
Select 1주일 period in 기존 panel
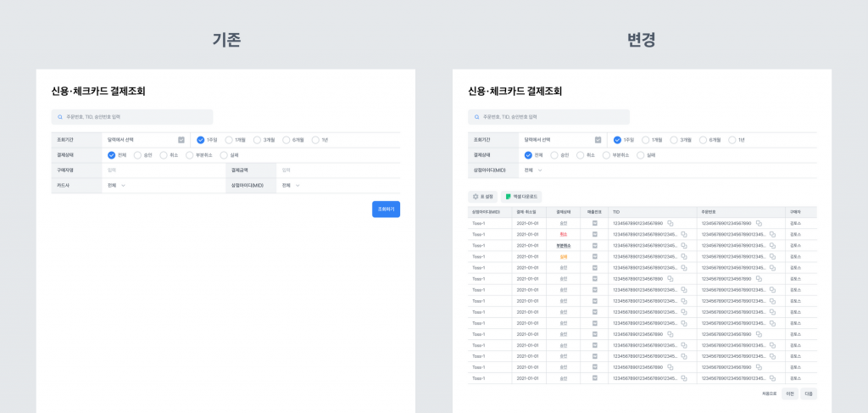[200, 140]
